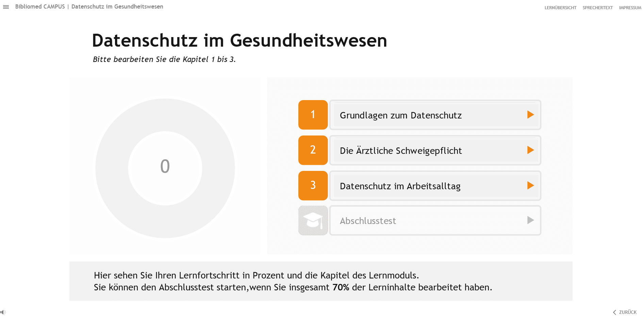Start the Abschlusstest entry
Image resolution: width=644 pixels, height=320 pixels.
tap(435, 220)
